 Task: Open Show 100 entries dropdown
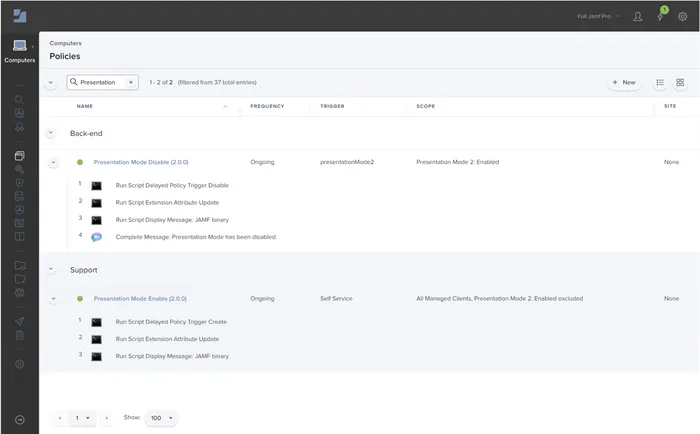coord(162,418)
